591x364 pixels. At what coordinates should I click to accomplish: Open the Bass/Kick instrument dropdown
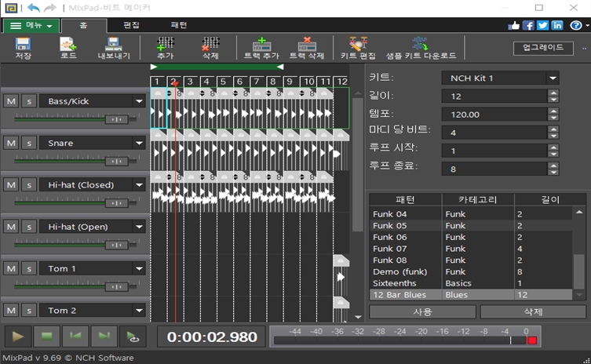click(x=139, y=101)
